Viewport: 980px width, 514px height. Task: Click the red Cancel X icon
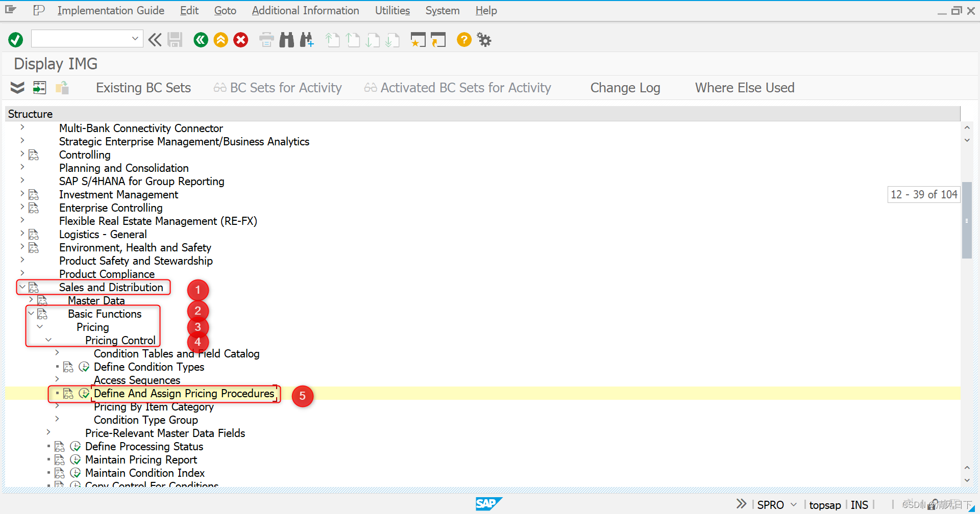point(241,40)
